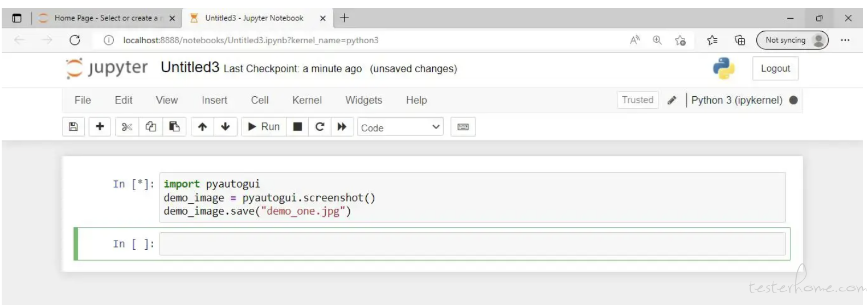Open the Kernel menu

pos(307,100)
